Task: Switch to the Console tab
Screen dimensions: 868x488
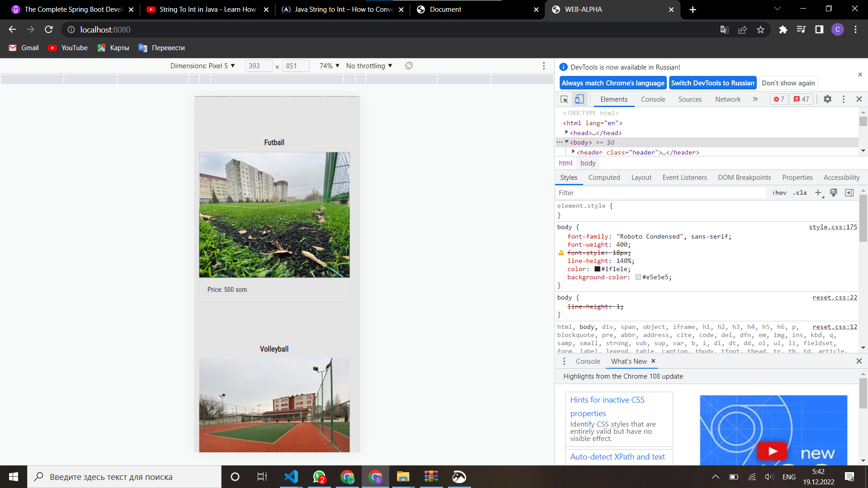Action: [653, 99]
